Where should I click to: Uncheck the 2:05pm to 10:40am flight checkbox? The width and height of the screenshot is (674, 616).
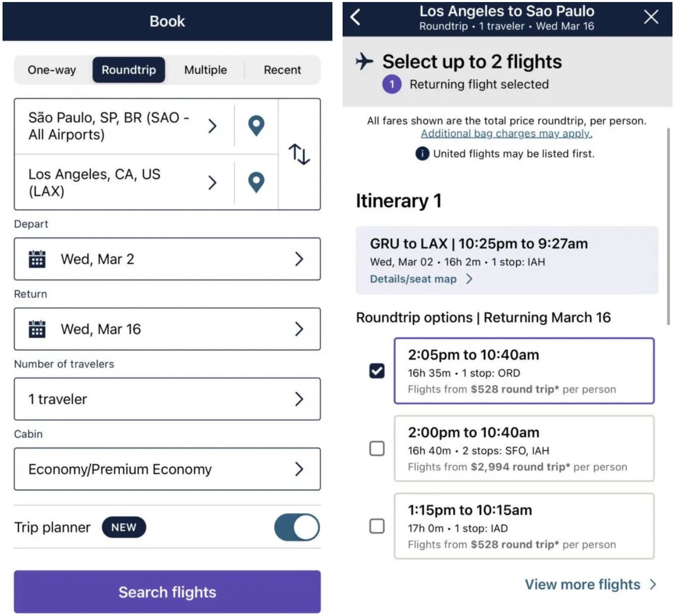click(x=377, y=371)
